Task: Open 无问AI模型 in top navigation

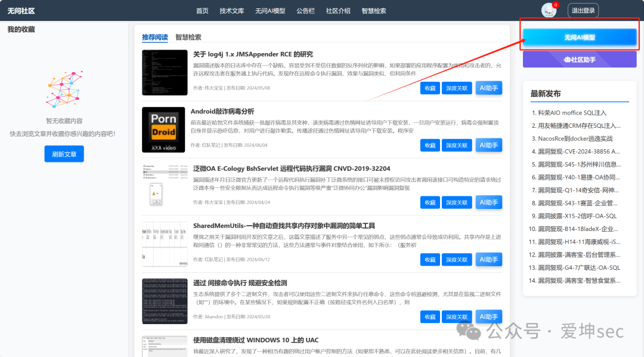Action: click(270, 11)
